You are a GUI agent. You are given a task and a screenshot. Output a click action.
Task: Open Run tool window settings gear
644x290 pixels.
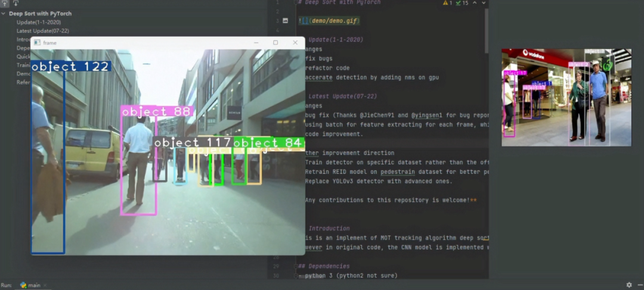(629, 285)
